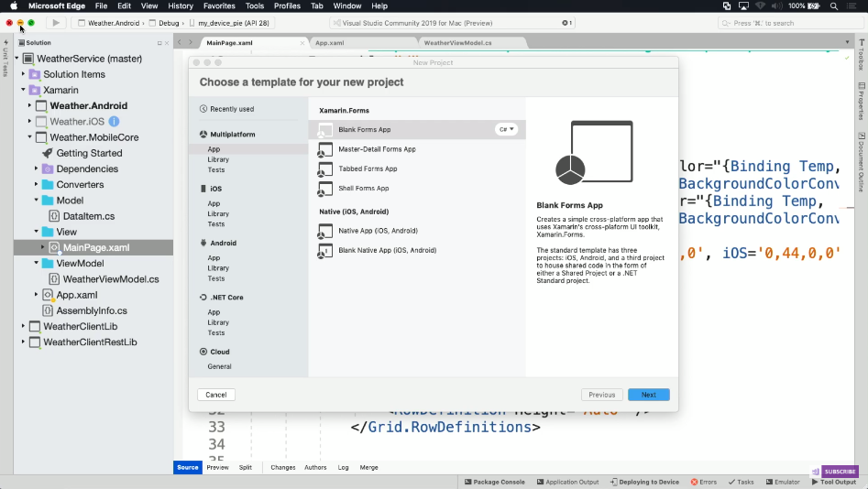Click the Native App (iOS, Android) icon
This screenshot has height=489, width=868.
[x=325, y=232]
